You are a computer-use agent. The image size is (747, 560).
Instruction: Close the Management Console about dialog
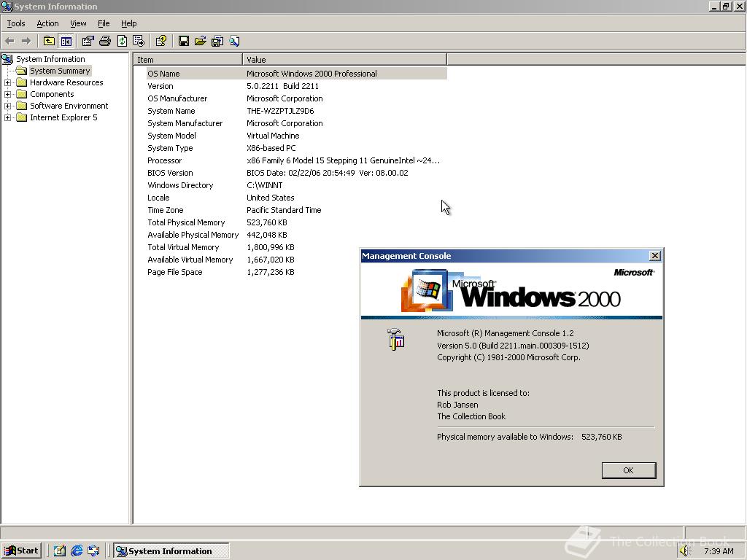[655, 256]
